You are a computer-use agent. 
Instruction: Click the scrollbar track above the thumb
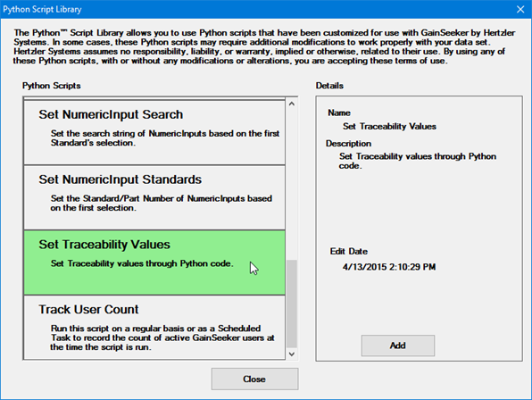(x=292, y=183)
